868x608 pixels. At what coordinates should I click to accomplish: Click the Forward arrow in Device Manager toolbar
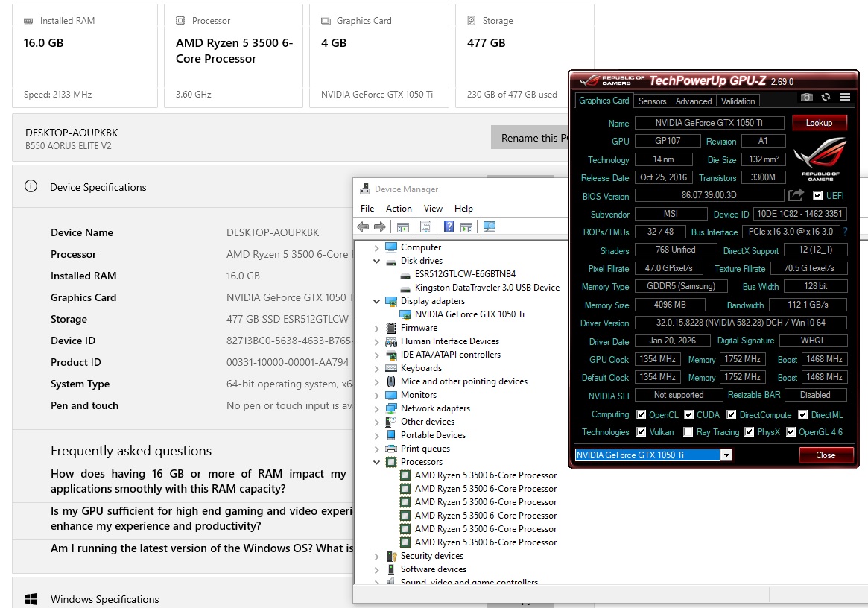(380, 227)
